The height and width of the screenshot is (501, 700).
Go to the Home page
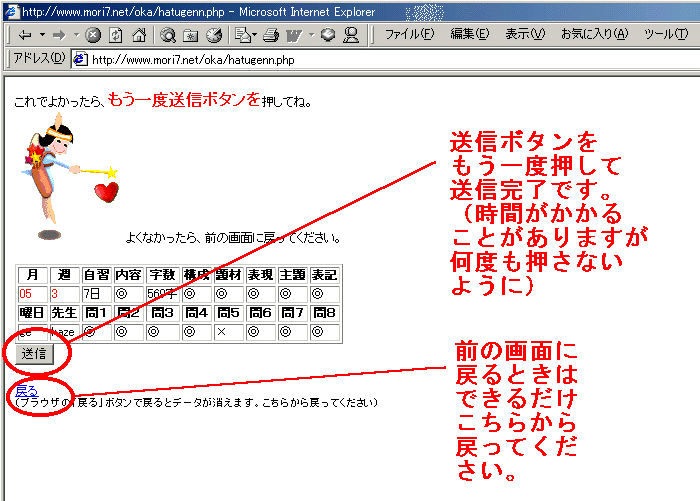click(x=138, y=34)
